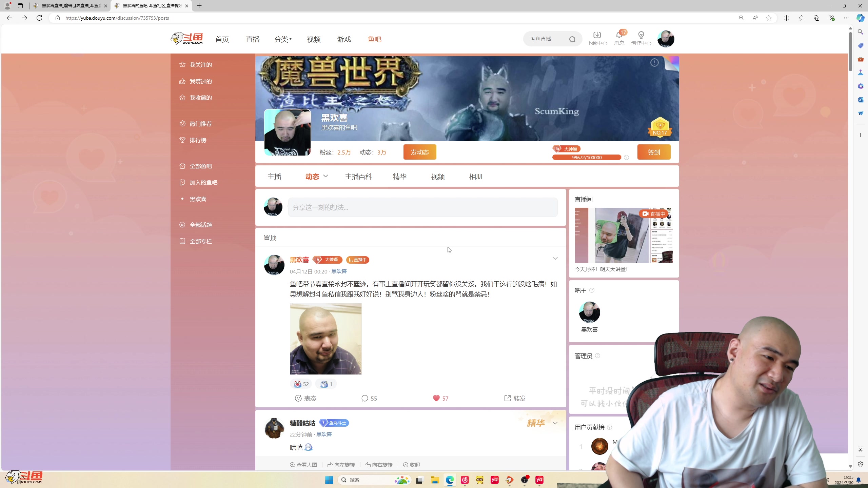Image resolution: width=868 pixels, height=488 pixels.
Task: Click the 99672/100000 level progress bar
Action: click(x=587, y=158)
